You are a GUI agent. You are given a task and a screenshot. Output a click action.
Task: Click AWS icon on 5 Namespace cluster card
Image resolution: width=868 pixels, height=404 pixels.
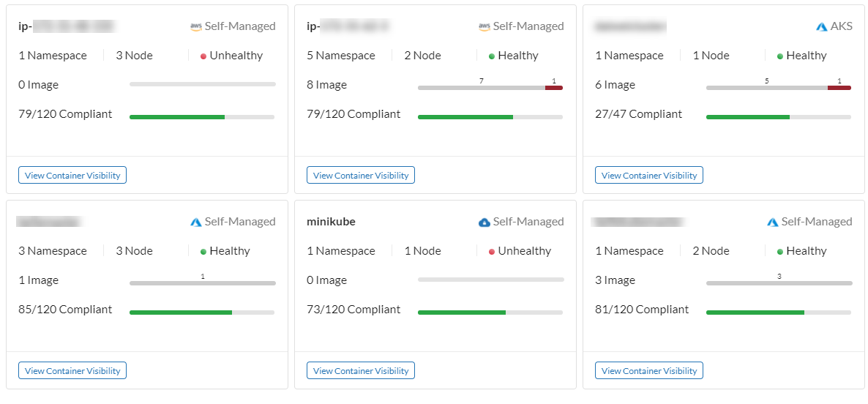coord(484,26)
